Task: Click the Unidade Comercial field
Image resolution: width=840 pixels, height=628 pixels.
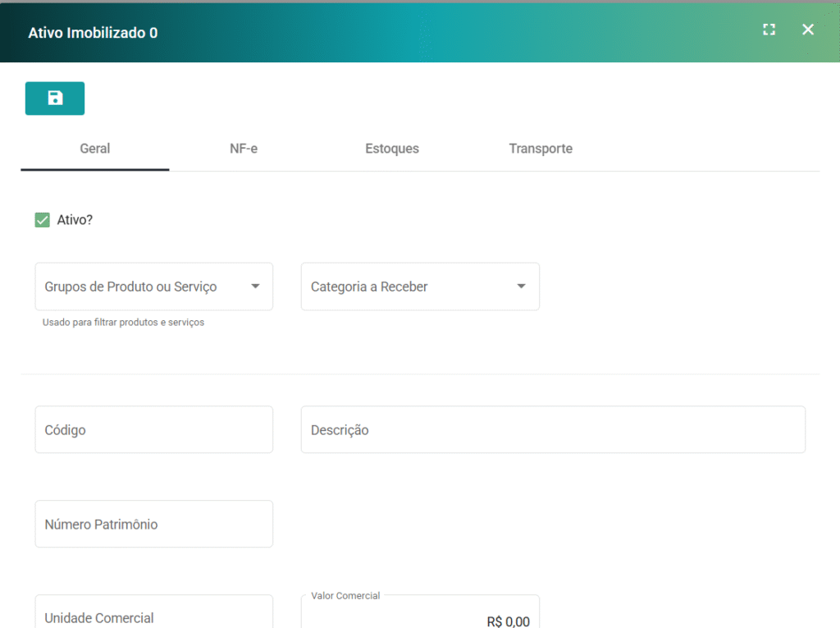Action: pyautogui.click(x=153, y=614)
